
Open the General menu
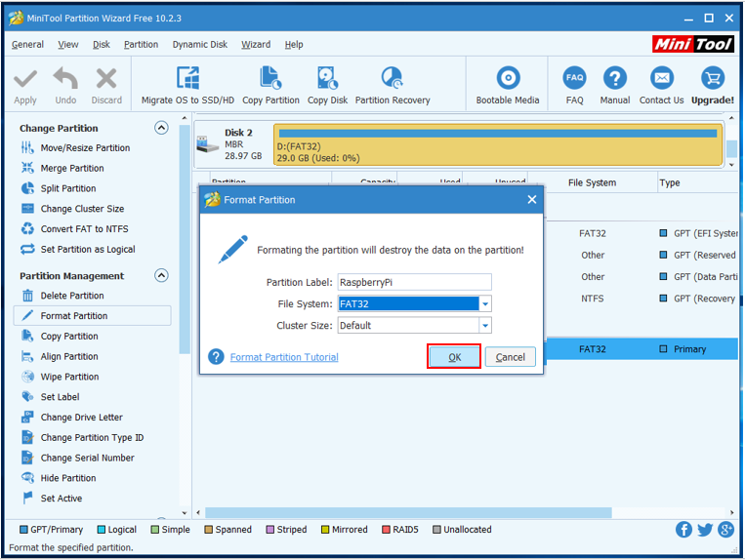27,45
